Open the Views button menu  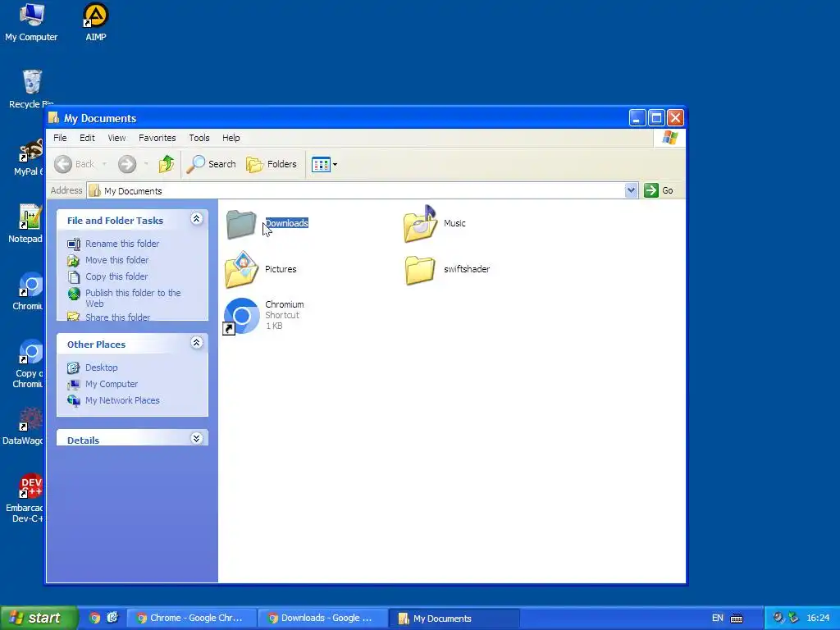coord(324,164)
